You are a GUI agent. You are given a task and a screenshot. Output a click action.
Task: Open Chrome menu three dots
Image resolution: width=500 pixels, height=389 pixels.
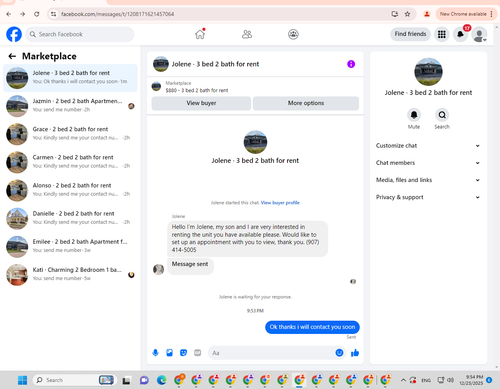point(492,14)
